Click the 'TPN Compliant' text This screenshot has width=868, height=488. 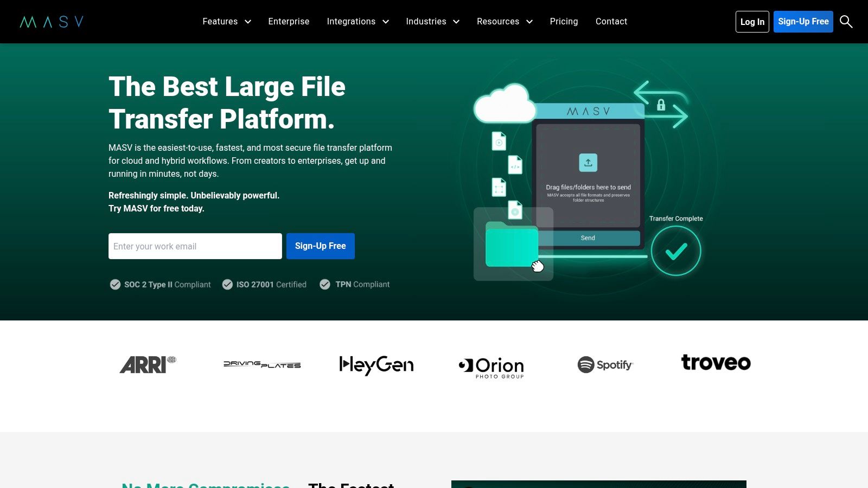coord(362,285)
